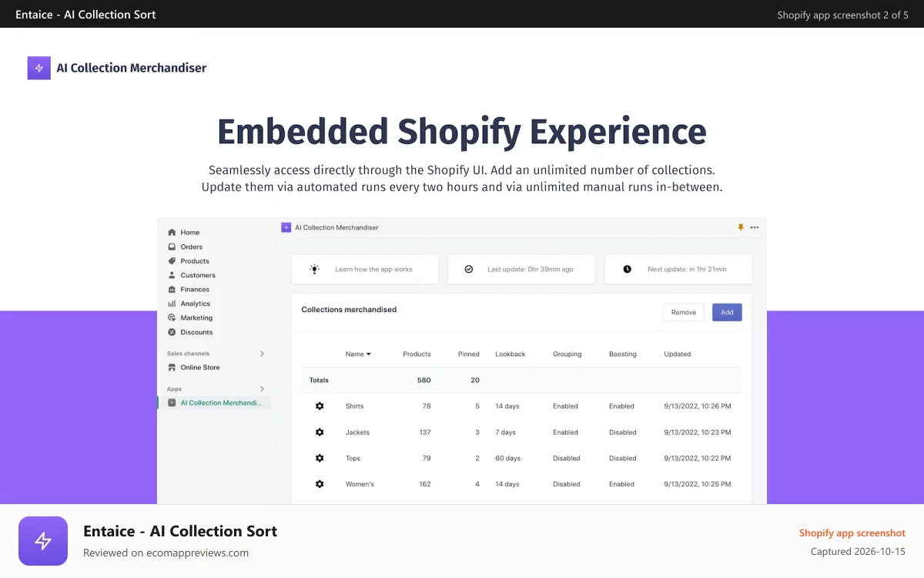924x578 pixels.
Task: Click the Entaice app icon in footer
Action: pos(43,541)
